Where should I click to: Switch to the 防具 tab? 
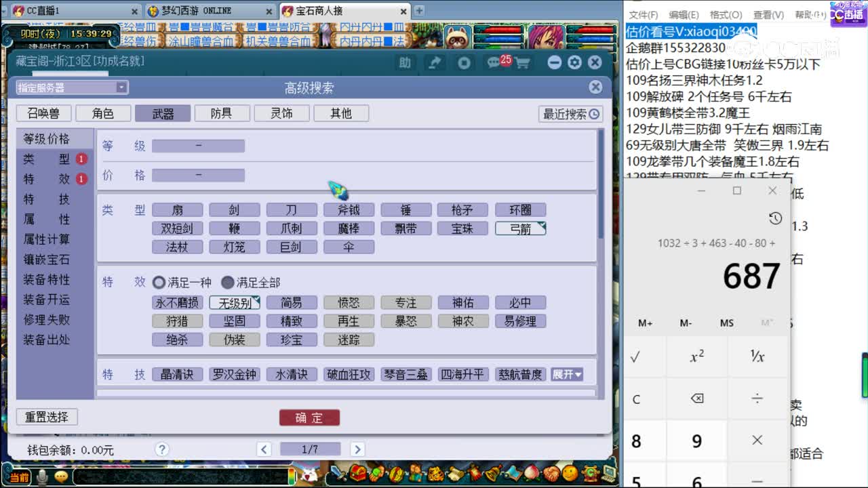[222, 113]
